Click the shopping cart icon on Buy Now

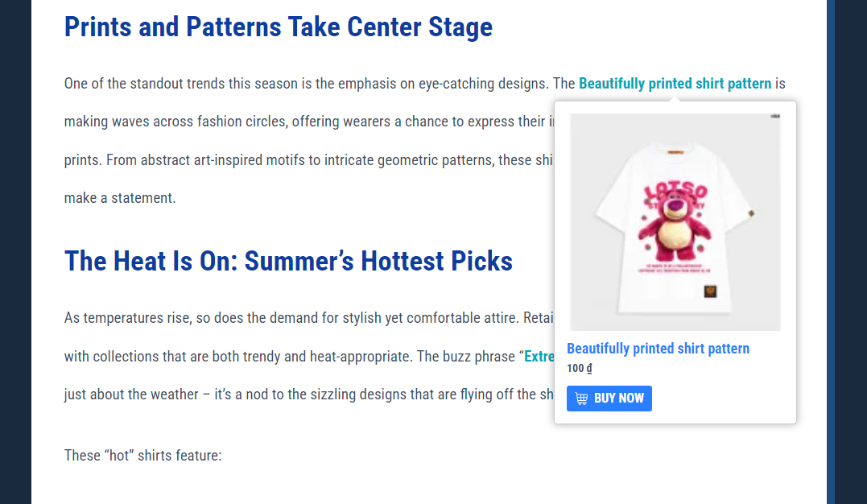click(x=581, y=399)
